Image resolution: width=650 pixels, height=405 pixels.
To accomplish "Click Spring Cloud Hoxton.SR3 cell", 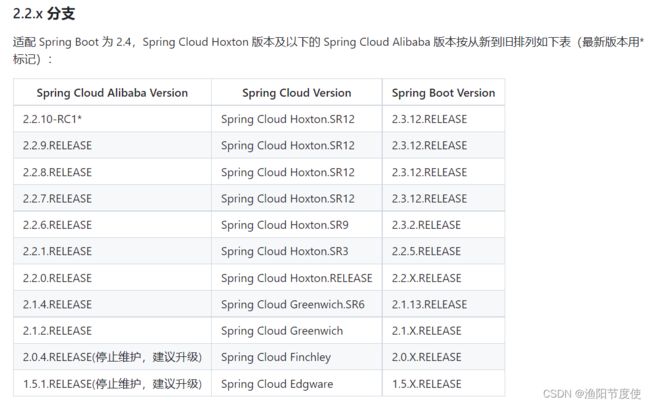I will coord(297,251).
